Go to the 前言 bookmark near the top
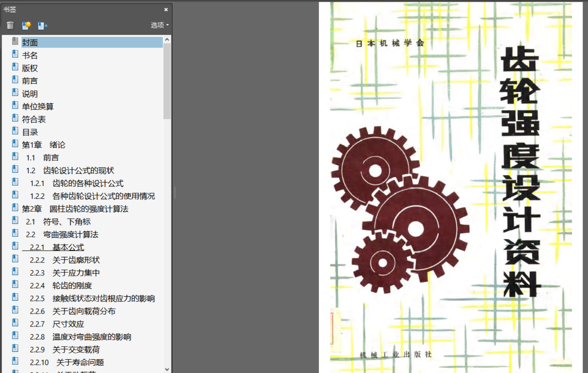The height and width of the screenshot is (373, 588). coord(30,81)
